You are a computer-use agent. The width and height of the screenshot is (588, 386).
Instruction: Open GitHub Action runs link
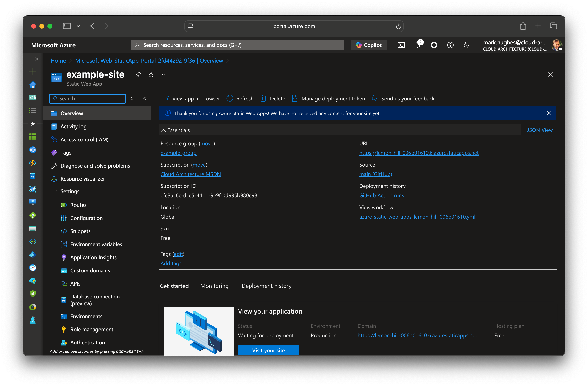tap(381, 195)
